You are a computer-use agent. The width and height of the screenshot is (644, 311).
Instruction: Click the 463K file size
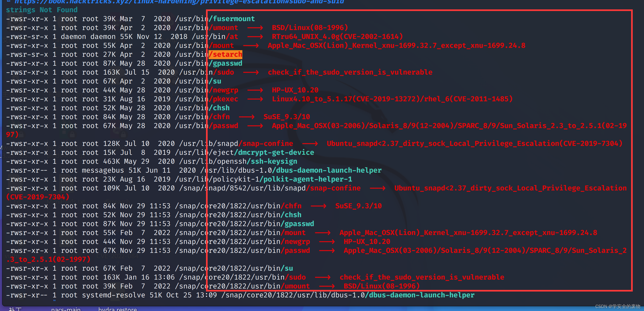111,162
